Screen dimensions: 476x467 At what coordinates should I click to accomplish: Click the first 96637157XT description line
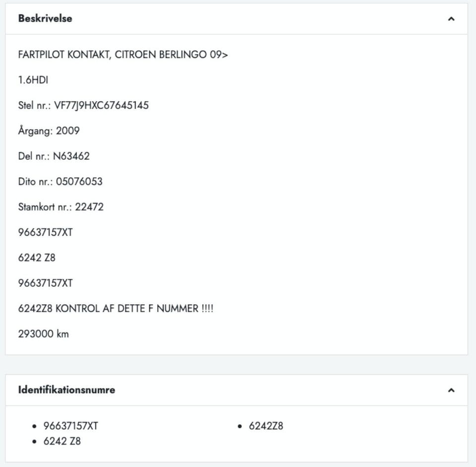[x=45, y=232]
